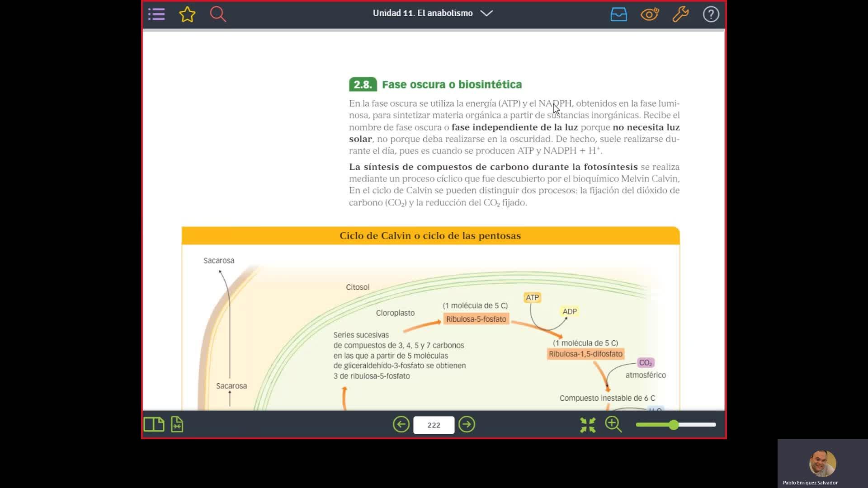The height and width of the screenshot is (488, 868).
Task: Open help question mark icon
Action: [x=711, y=14]
